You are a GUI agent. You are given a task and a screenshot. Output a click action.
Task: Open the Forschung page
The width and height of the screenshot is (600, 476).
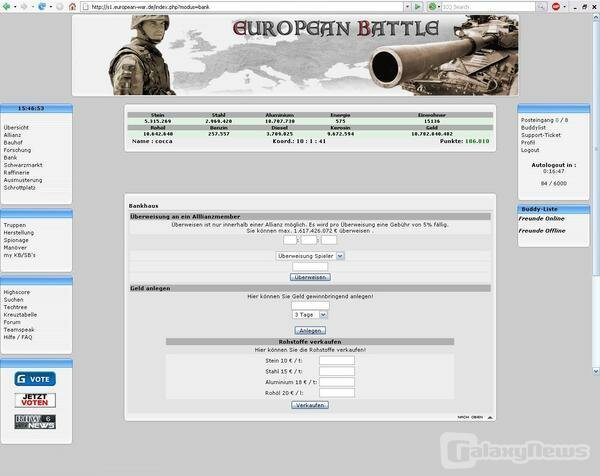tap(17, 150)
